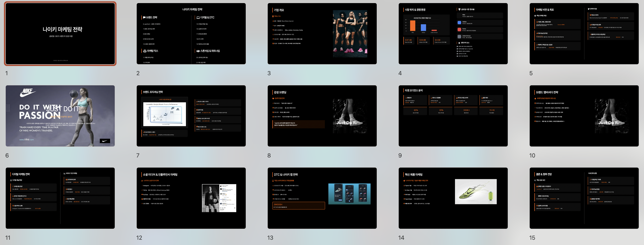Select the DTC & 나이키 앱 전략 slide

point(322,198)
